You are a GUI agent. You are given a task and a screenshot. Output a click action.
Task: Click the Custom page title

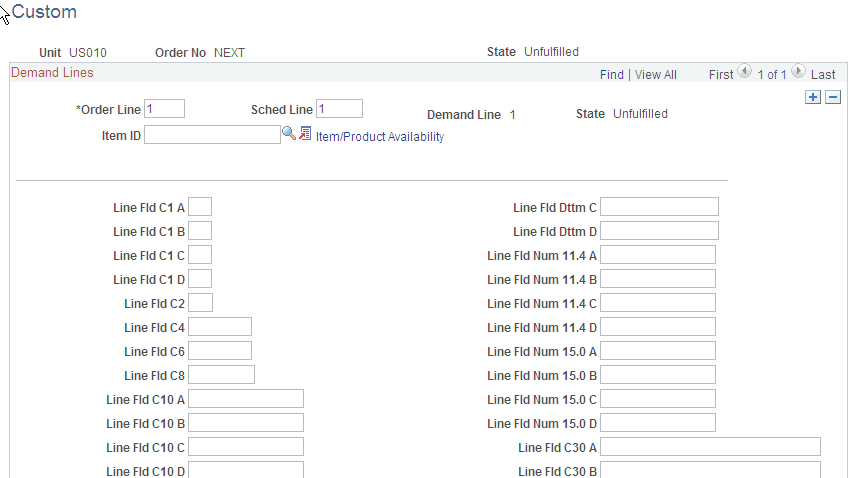pyautogui.click(x=44, y=12)
